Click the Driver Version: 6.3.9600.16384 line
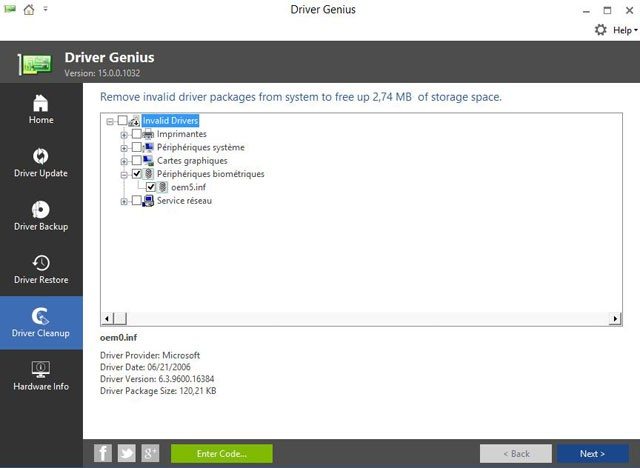Viewport: 640px width, 468px height. 157,379
